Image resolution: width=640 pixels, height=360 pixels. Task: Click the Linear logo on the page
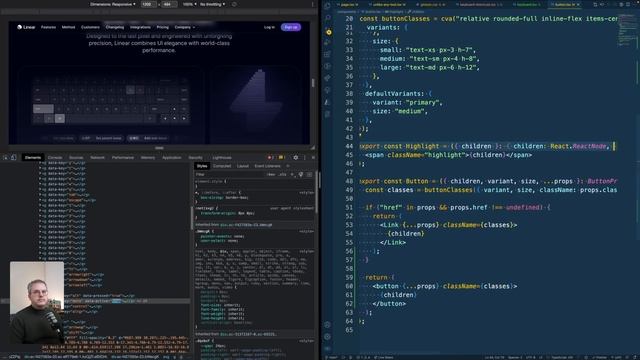point(26,27)
